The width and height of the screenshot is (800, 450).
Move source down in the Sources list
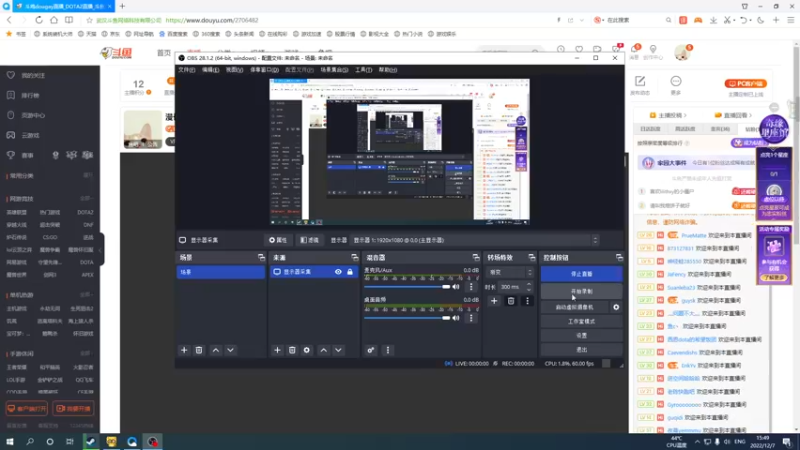coord(338,350)
